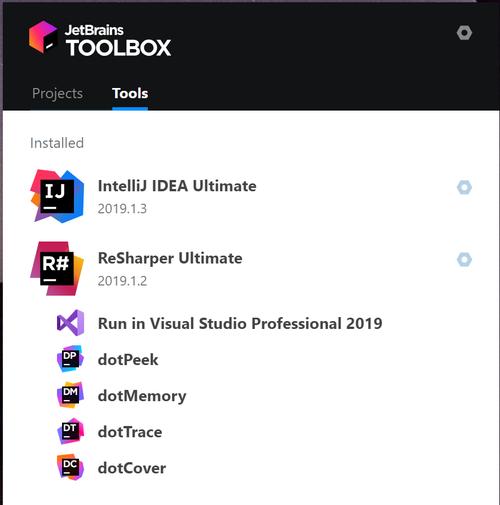Click the ReSharper R# icon
The width and height of the screenshot is (500, 505).
click(x=57, y=268)
